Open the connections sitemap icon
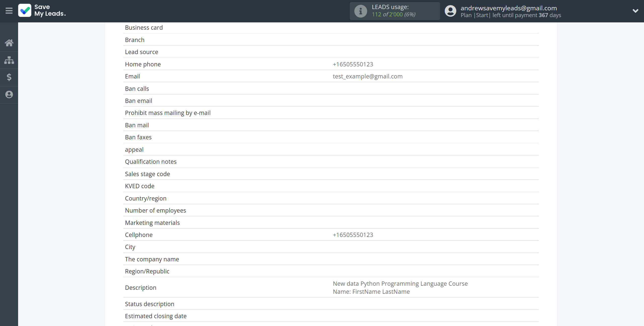Screen dimensions: 644x326 [9, 60]
